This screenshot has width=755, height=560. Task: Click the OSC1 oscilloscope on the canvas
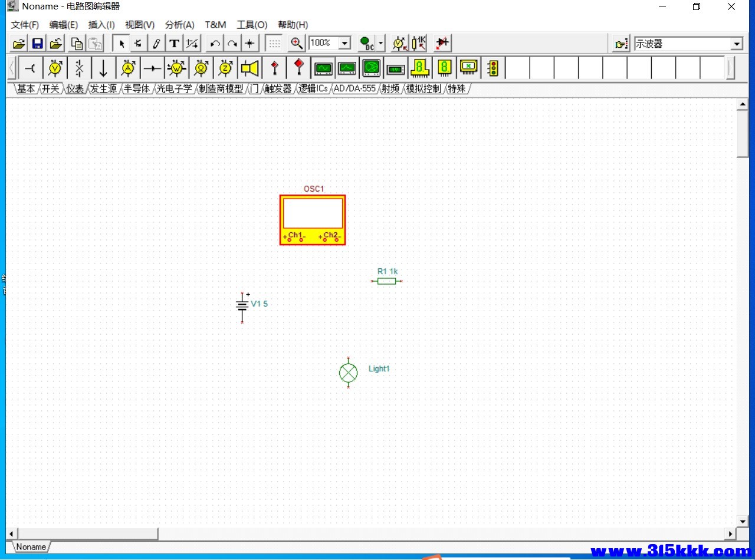pos(313,219)
